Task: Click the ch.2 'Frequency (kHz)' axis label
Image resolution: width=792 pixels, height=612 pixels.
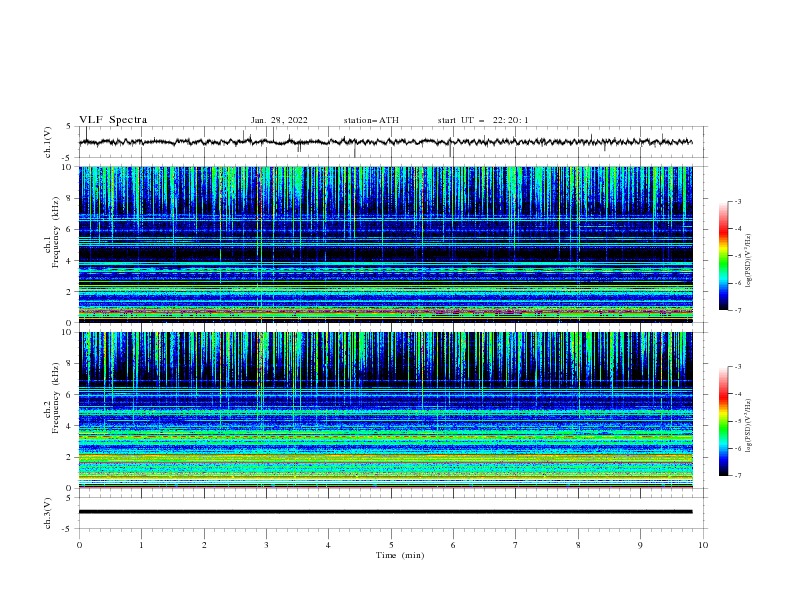Action: point(56,398)
